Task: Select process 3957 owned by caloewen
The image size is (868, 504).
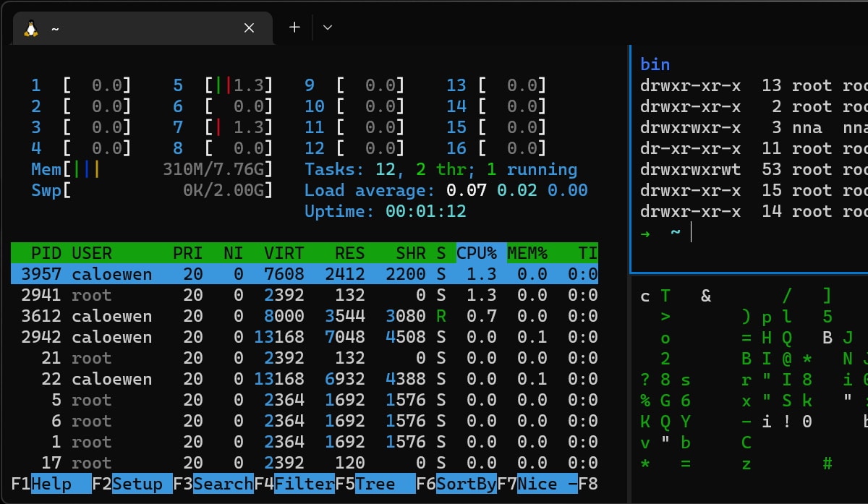Action: pyautogui.click(x=304, y=274)
